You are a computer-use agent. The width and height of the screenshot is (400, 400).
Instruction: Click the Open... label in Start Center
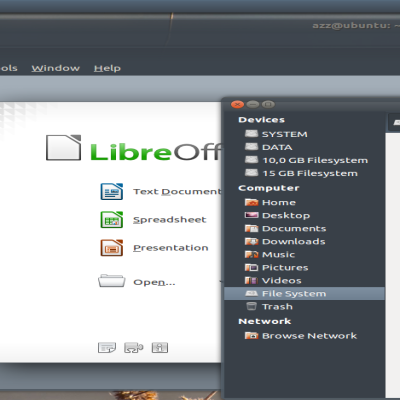(x=154, y=283)
